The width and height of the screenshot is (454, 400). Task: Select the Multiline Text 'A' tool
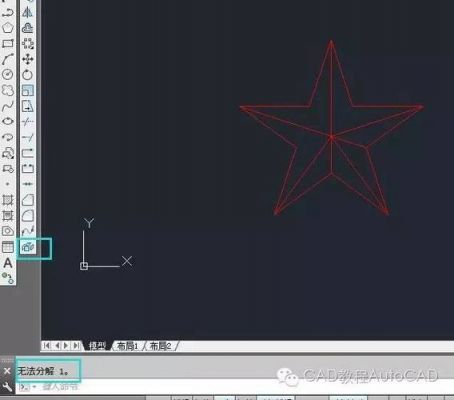(8, 263)
